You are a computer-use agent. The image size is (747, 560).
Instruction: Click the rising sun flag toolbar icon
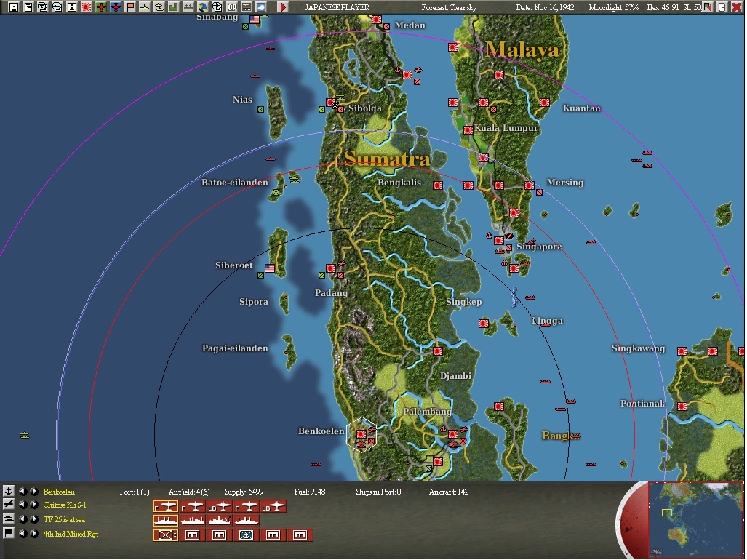[87, 7]
